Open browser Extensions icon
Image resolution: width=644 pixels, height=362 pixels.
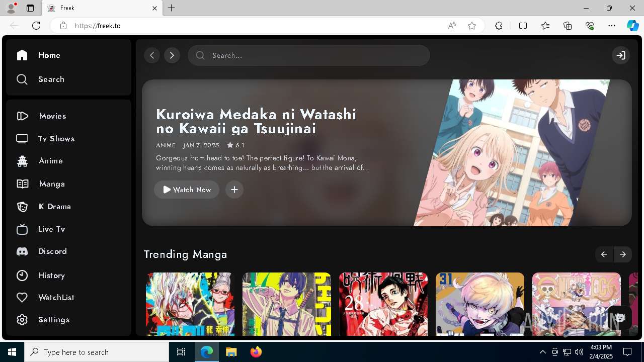click(499, 26)
